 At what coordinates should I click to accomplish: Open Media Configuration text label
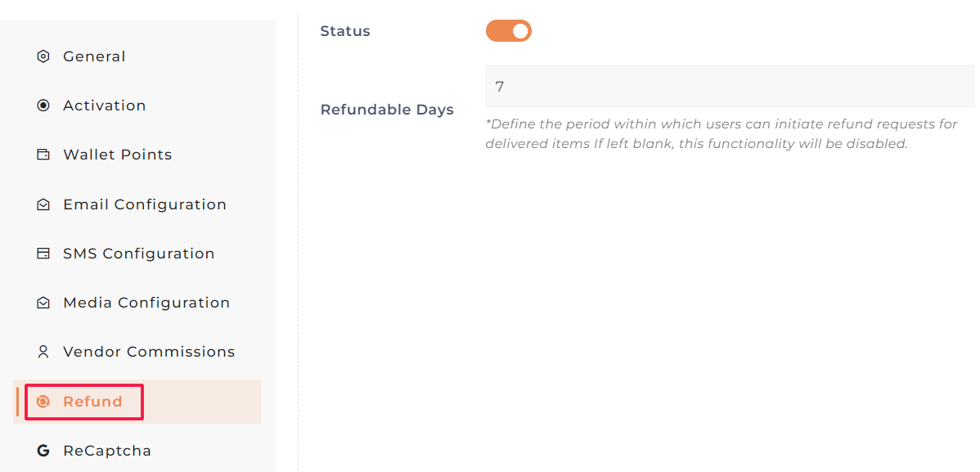pyautogui.click(x=146, y=303)
